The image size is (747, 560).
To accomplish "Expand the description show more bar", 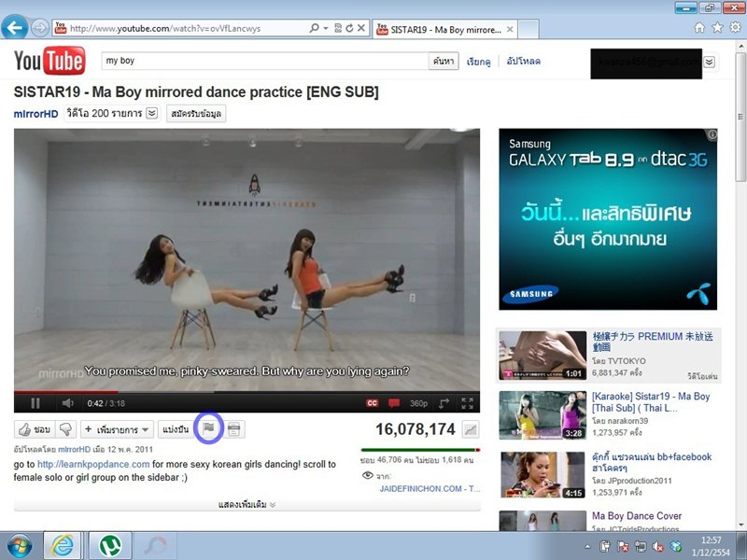I will click(x=247, y=504).
